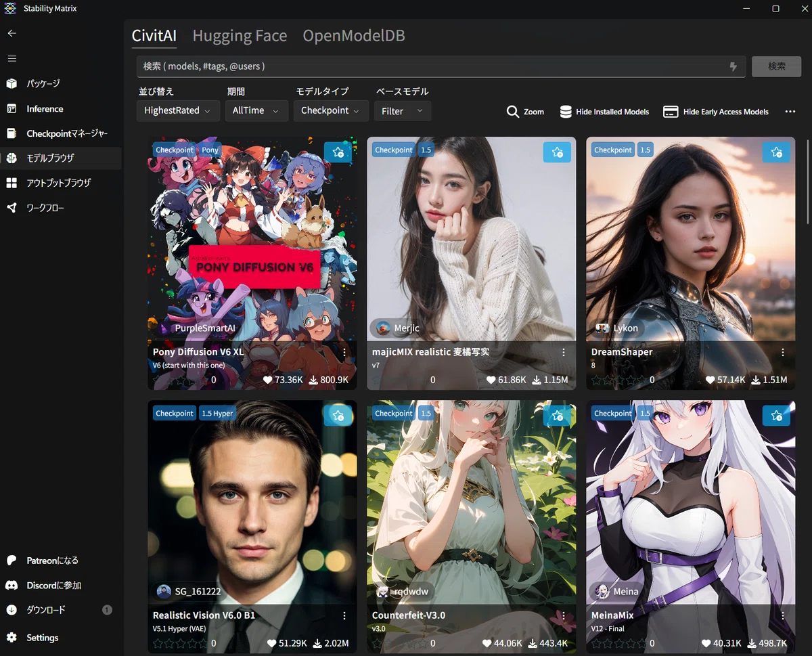Screen dimensions: 812x656
Task: Expand the HighestRated sort dropdown
Action: 178,110
